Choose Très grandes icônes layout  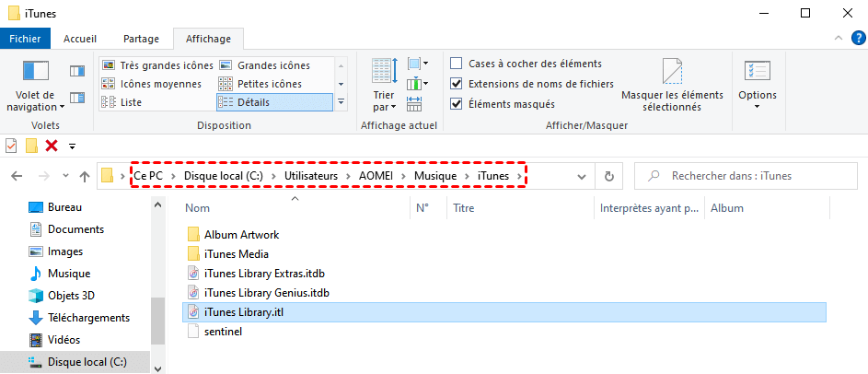tap(157, 65)
